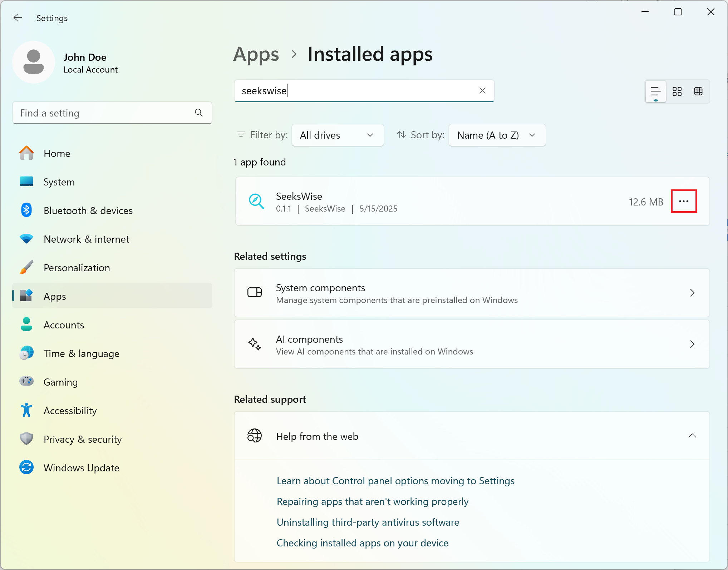Open Network & internet settings
The image size is (728, 570).
click(x=112, y=239)
